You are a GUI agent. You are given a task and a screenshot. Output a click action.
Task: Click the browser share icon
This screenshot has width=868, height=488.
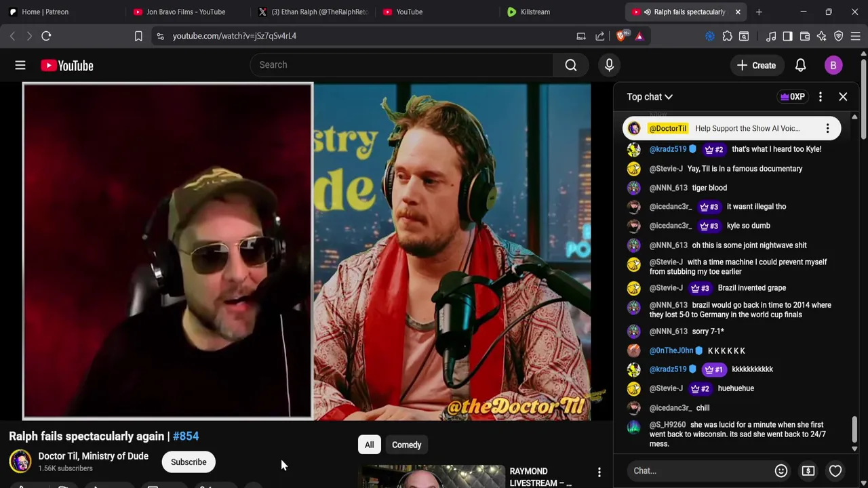[600, 36]
